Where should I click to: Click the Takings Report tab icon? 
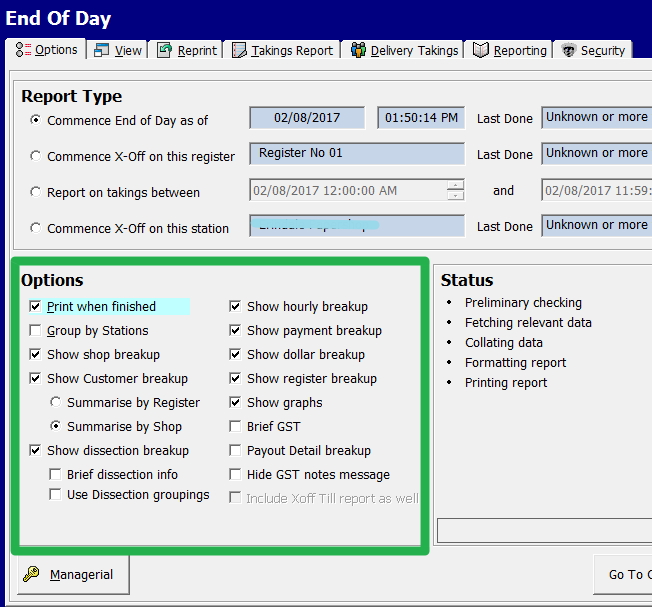tap(239, 50)
